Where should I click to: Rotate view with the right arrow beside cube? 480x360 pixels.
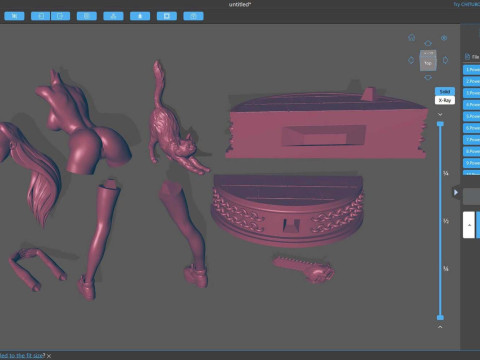click(445, 60)
